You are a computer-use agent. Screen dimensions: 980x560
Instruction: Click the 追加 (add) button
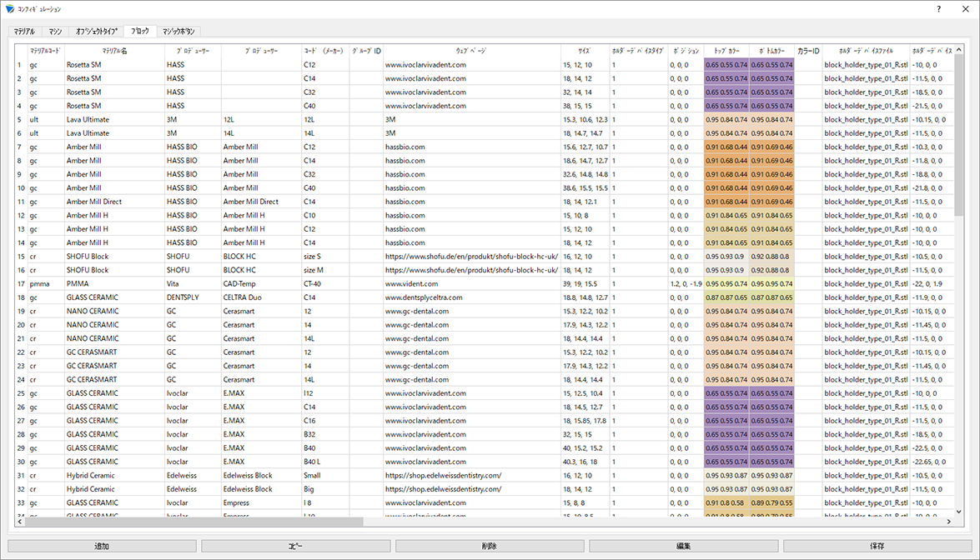pyautogui.click(x=102, y=547)
